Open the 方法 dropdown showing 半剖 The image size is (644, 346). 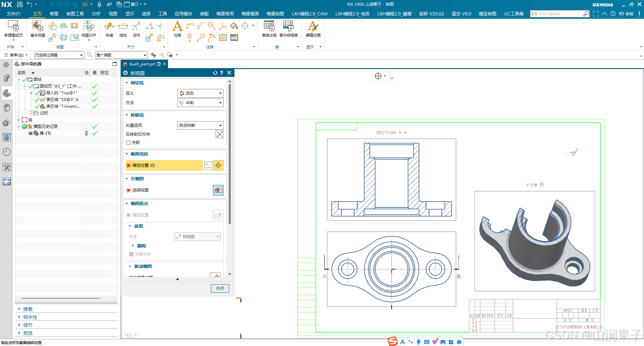pos(200,103)
